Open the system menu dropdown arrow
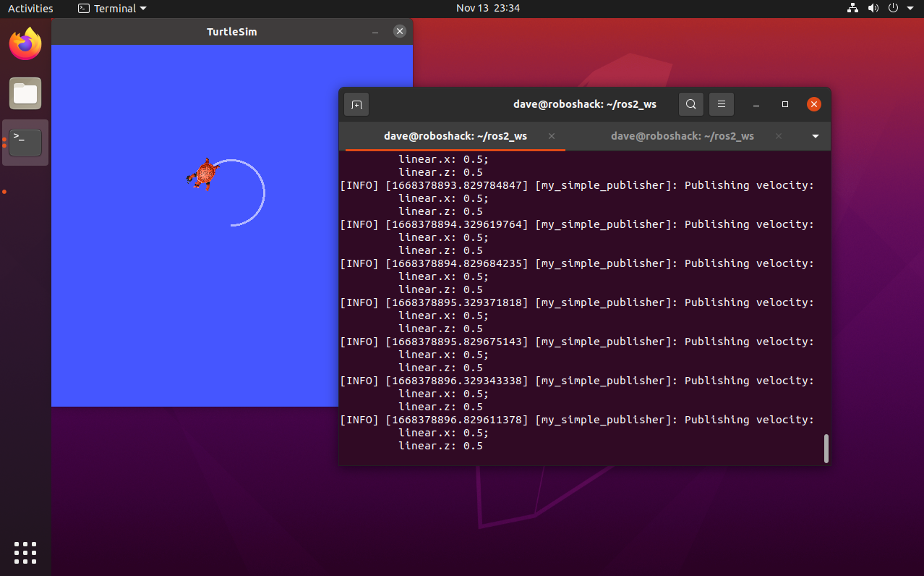Image resolution: width=924 pixels, height=576 pixels. tap(910, 9)
